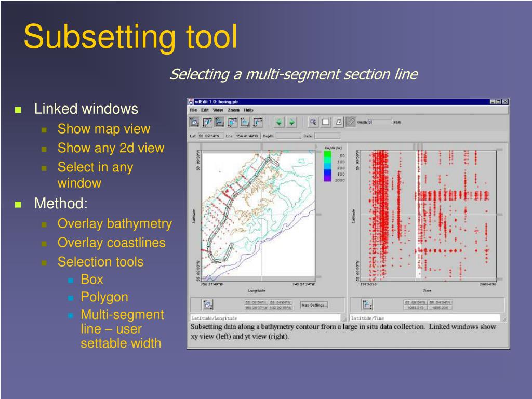
Task: Open the File menu
Action: 193,110
